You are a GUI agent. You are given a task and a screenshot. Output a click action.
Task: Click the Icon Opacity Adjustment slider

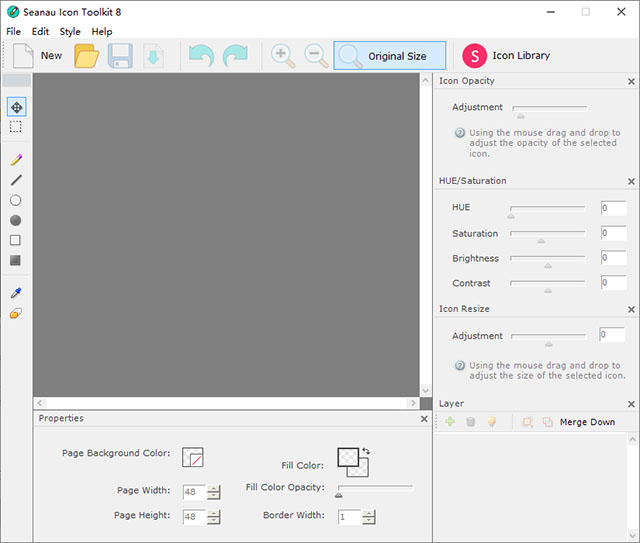pyautogui.click(x=550, y=111)
